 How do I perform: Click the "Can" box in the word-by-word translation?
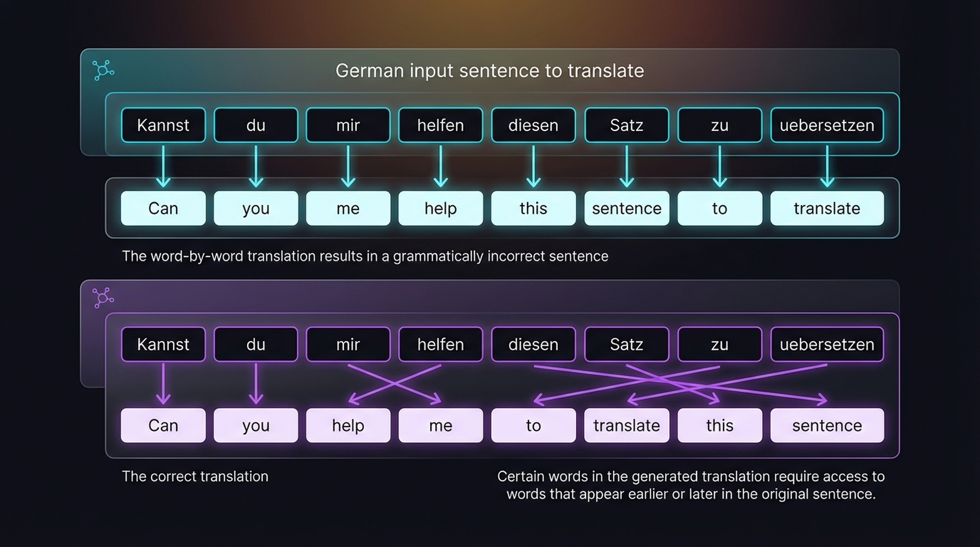(x=163, y=208)
